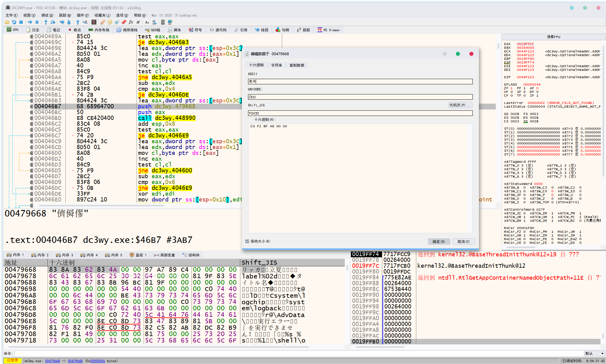Screen dimensions: 606x364
Task: Collapse the 隐藏FPU registers section
Action: (553, 37)
